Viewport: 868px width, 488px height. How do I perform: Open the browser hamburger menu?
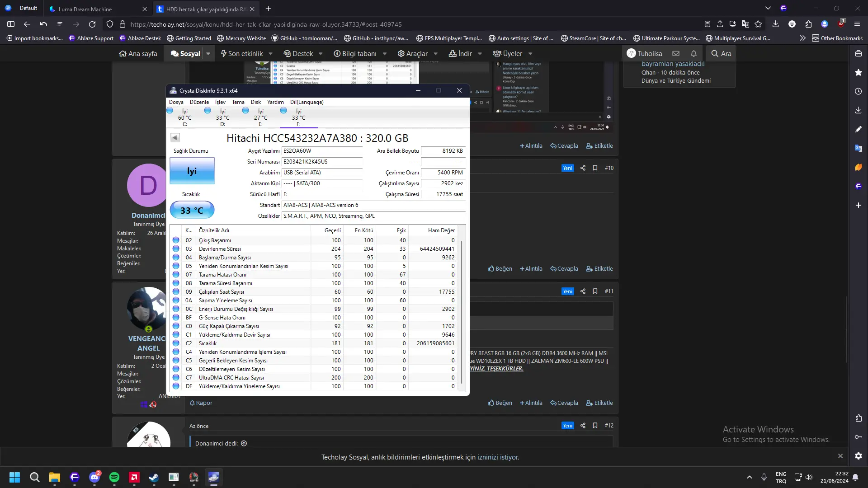[857, 24]
